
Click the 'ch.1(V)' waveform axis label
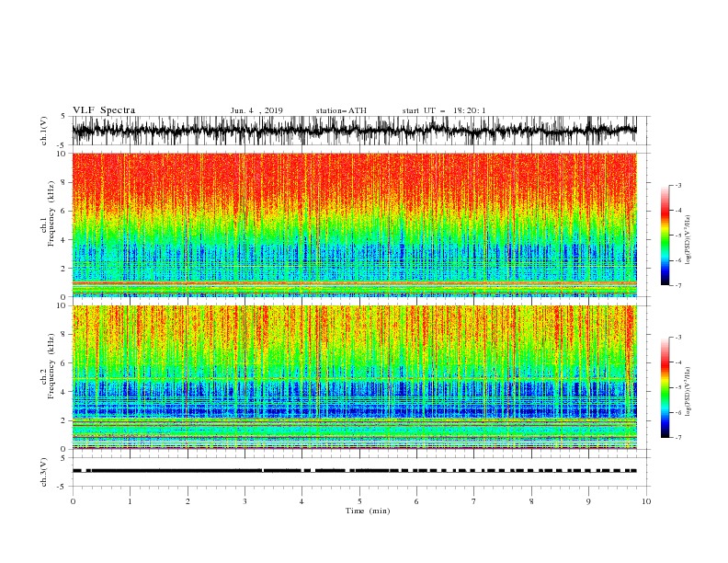click(x=44, y=131)
